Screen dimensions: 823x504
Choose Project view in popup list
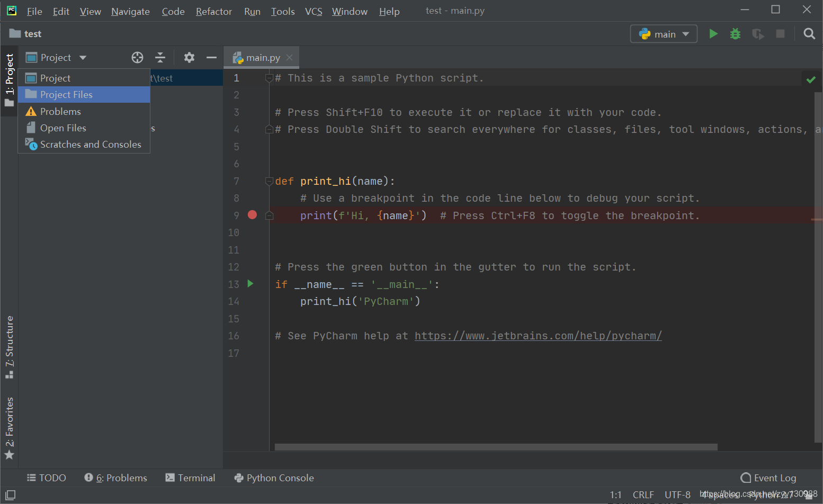coord(84,78)
